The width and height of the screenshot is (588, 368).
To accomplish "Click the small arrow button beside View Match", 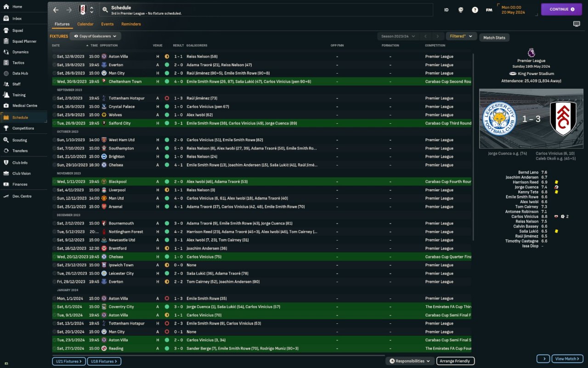I will 543,359.
